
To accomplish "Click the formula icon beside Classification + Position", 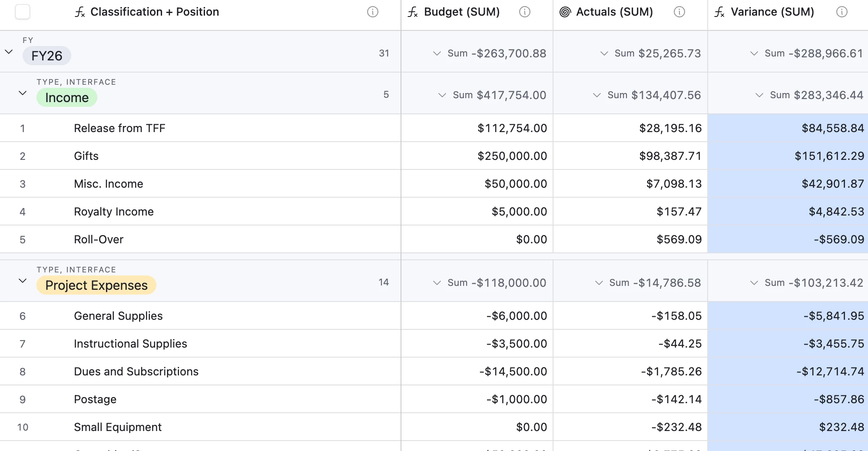I will coord(80,12).
